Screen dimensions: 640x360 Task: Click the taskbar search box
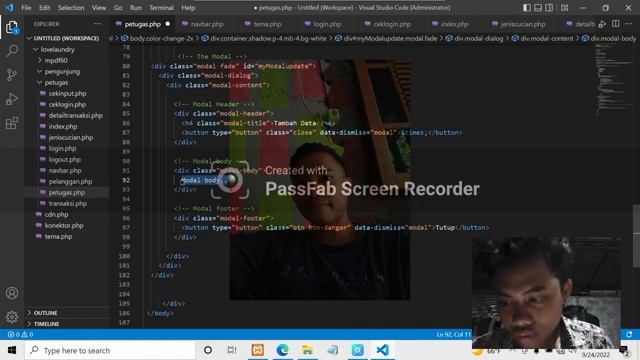click(x=110, y=350)
